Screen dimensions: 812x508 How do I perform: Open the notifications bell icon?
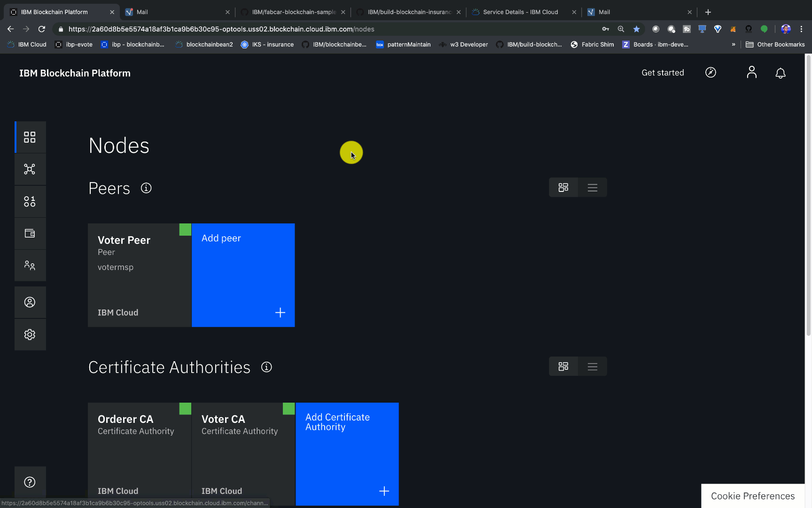click(781, 73)
